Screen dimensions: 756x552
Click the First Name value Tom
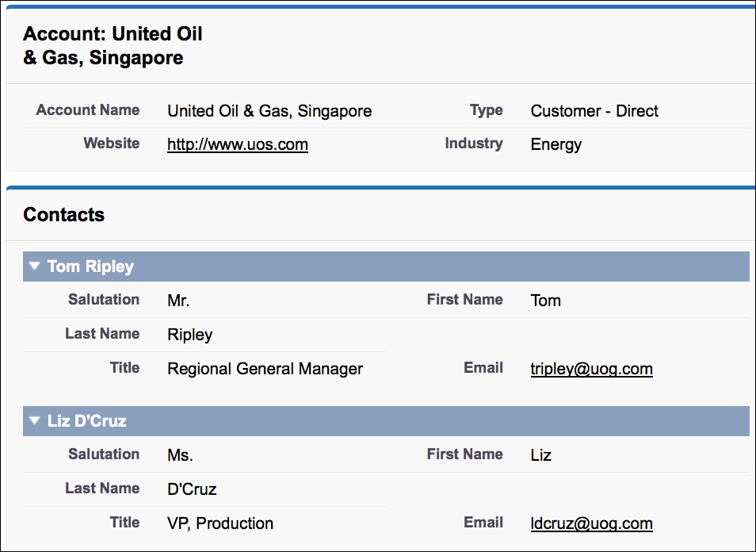[546, 301]
